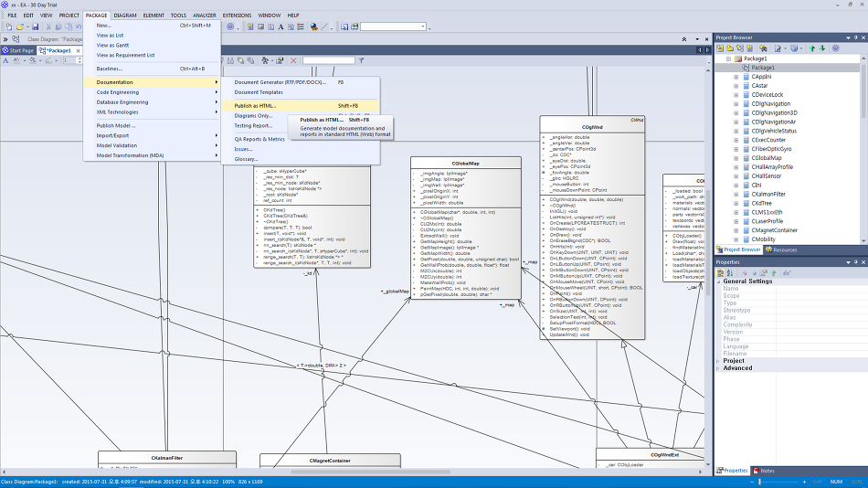Click the double chevron beside Class Diagram label
The width and height of the screenshot is (868, 488).
pos(5,39)
